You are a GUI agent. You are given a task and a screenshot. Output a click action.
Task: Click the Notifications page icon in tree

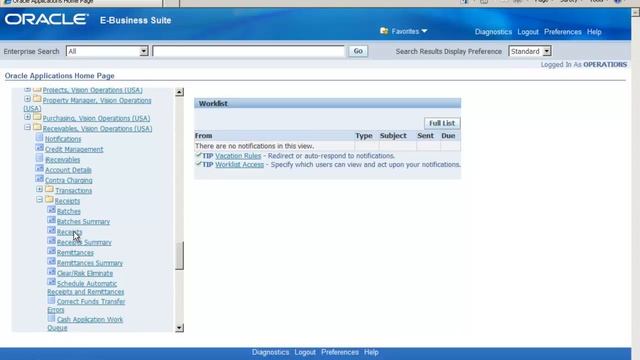39,138
